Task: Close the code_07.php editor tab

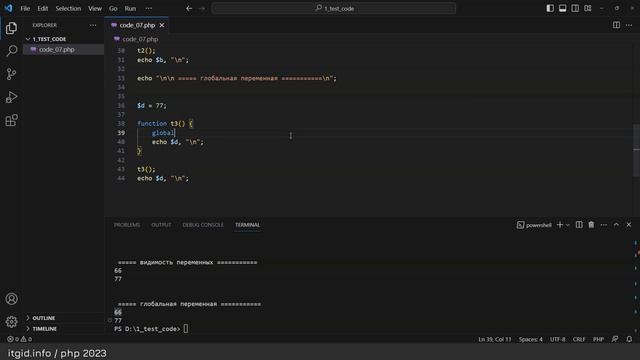Action: (162, 25)
